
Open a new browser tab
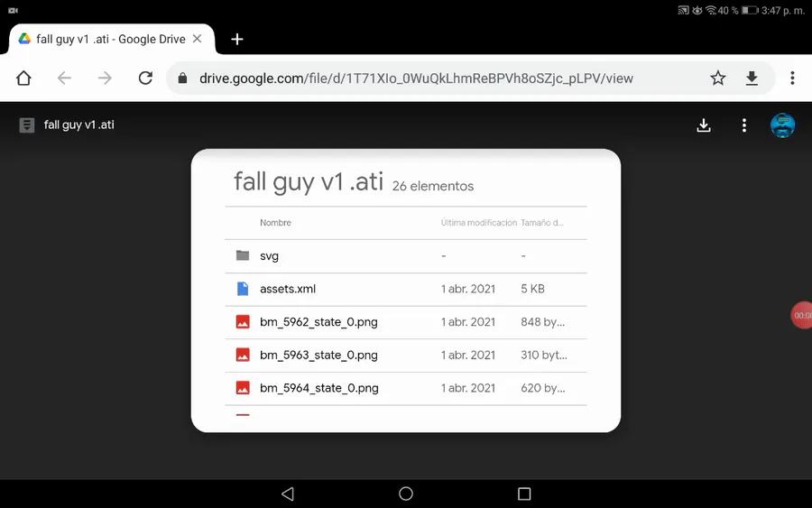(237, 39)
